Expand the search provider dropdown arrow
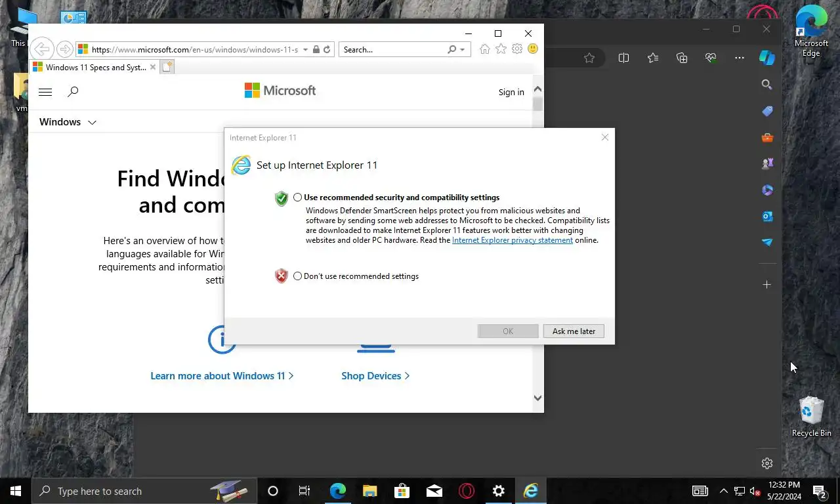 pyautogui.click(x=462, y=50)
